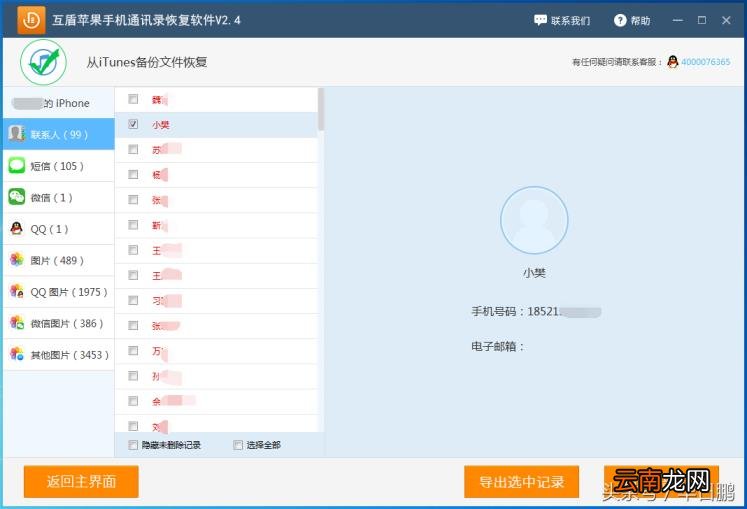Viewport: 747px width, 509px height.
Task: Close the application window
Action: 726,20
